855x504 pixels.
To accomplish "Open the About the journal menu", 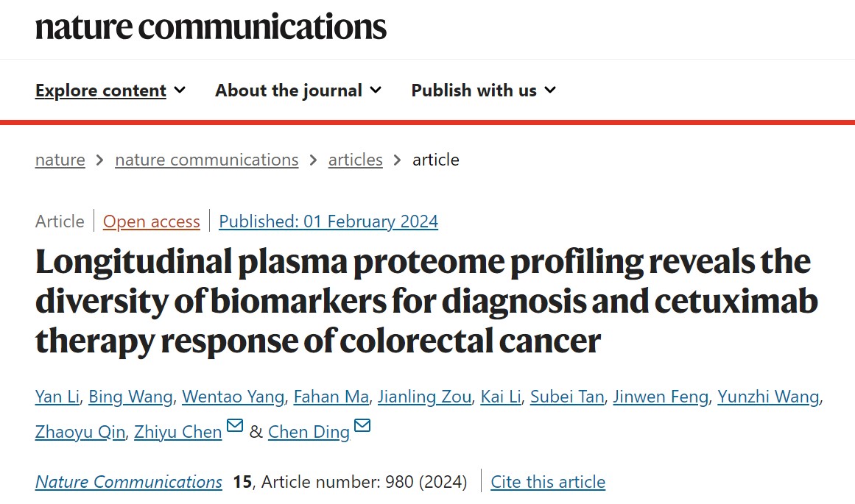I will 298,90.
